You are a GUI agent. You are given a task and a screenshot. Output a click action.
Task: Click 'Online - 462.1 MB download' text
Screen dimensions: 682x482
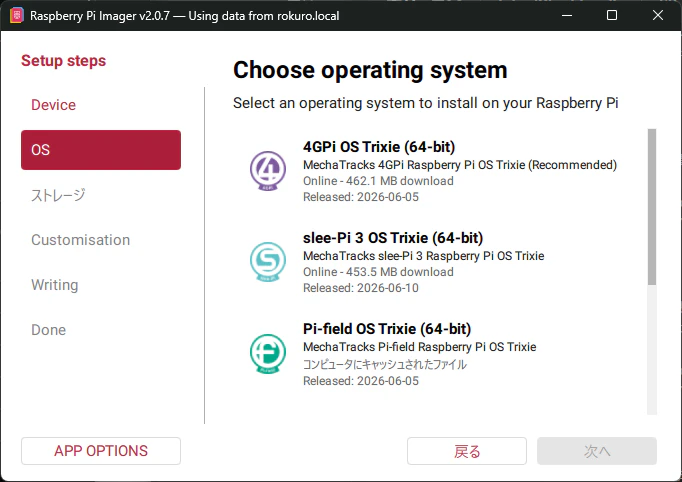pyautogui.click(x=378, y=181)
